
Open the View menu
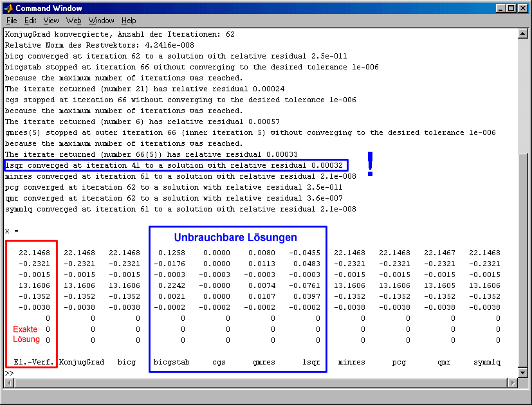[x=51, y=21]
